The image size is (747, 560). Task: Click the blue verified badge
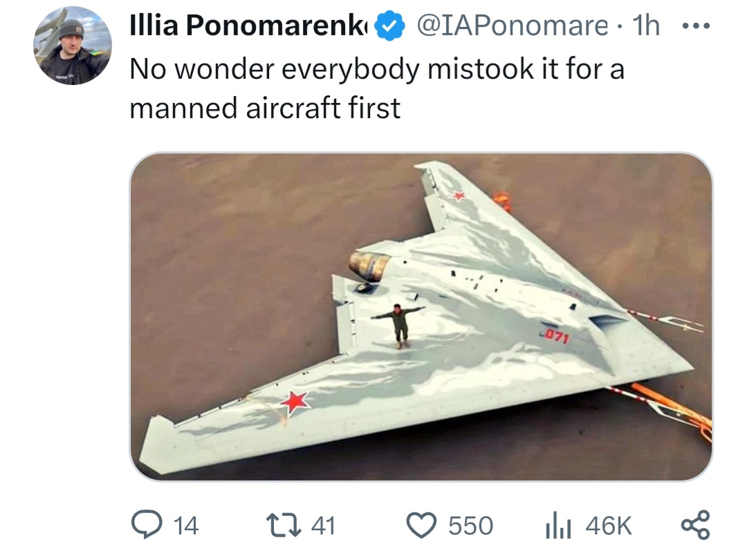click(x=389, y=26)
